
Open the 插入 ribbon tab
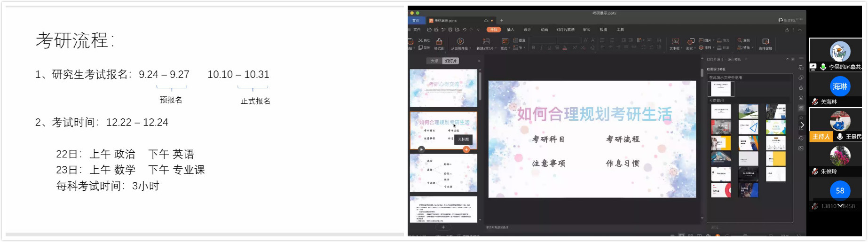click(510, 30)
